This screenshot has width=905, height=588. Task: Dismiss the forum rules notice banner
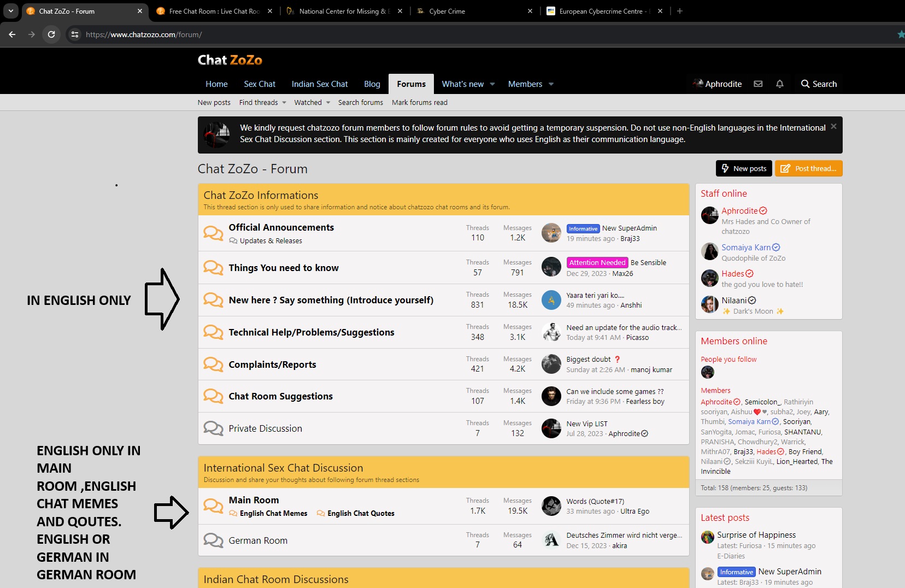coord(833,126)
